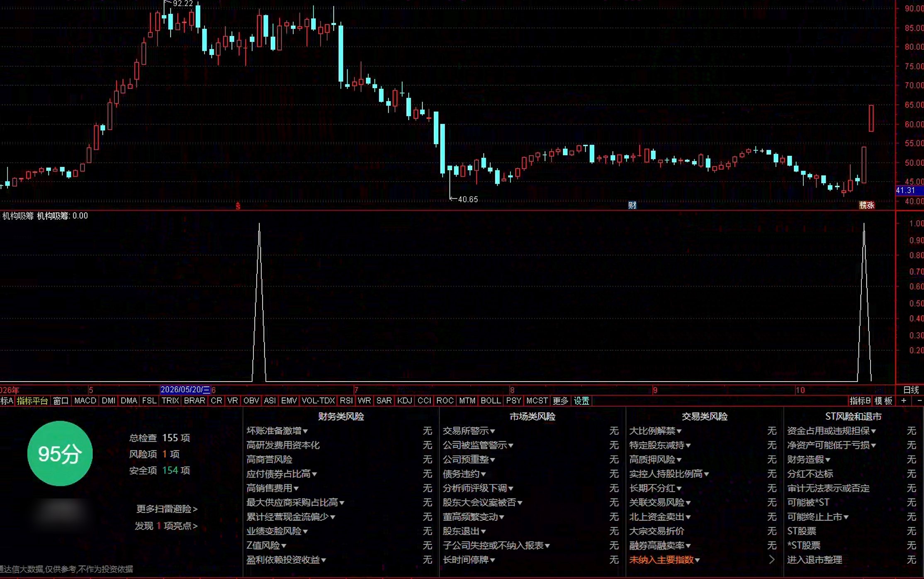
Task: Expand the 交易所警示 item
Action: [469, 431]
